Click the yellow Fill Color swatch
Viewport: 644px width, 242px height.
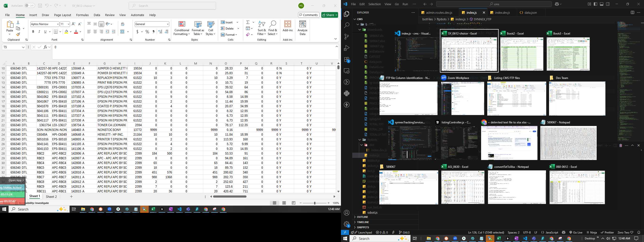click(x=66, y=32)
